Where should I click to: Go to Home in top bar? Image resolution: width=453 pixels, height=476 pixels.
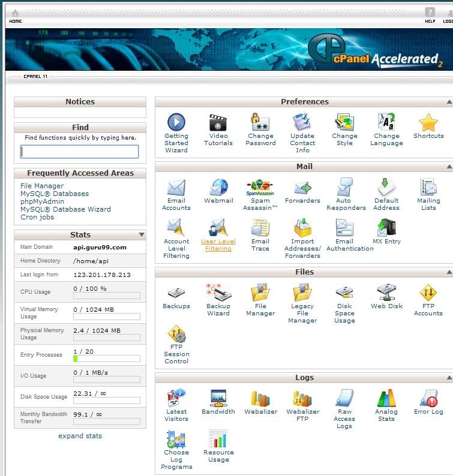pyautogui.click(x=15, y=14)
